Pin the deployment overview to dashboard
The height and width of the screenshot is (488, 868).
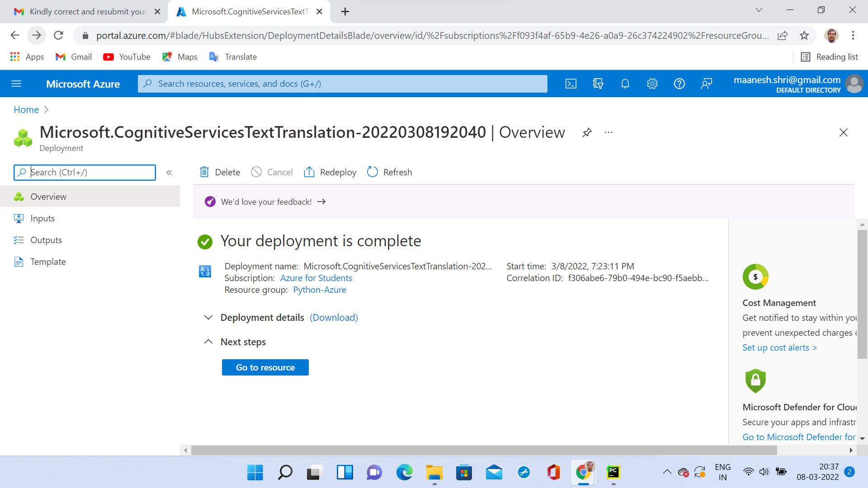[586, 132]
